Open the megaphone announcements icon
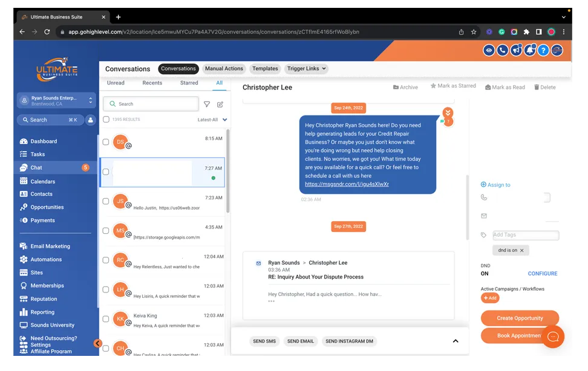The image size is (588, 371). tap(516, 50)
